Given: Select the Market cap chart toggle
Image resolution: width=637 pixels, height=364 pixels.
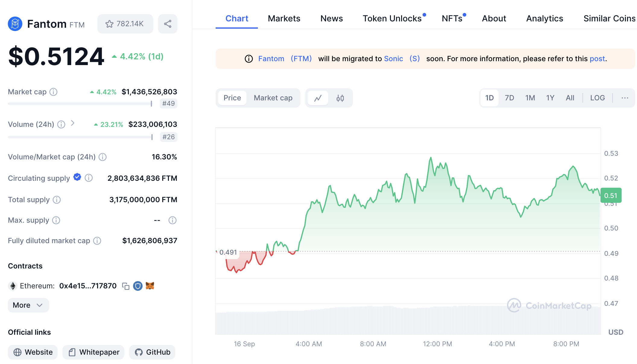Looking at the screenshot, I should point(273,98).
